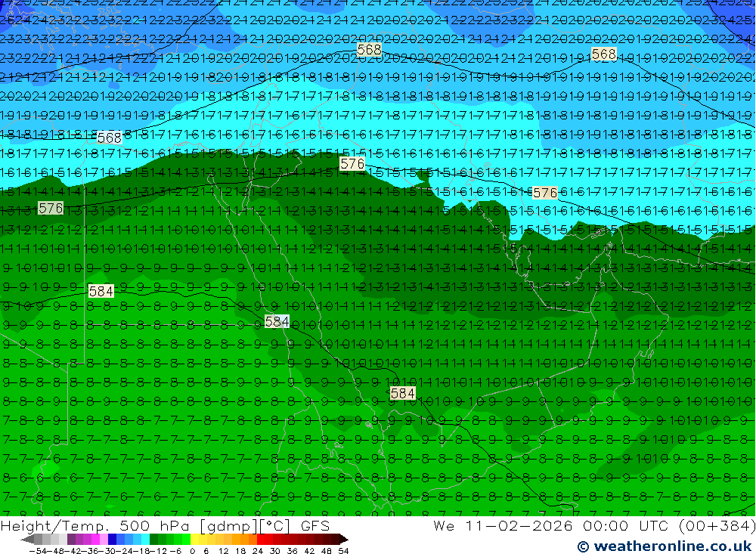Click the dark maroon right arrow end of legend
The image size is (756, 554).
tap(343, 540)
